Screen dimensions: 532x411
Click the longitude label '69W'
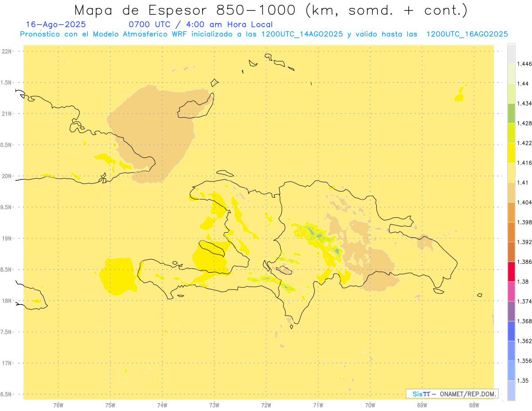[422, 405]
